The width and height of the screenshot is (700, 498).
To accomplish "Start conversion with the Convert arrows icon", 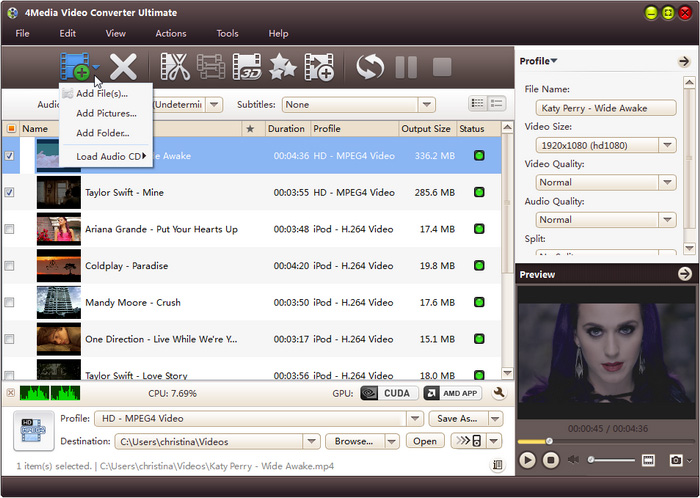I will pos(370,67).
